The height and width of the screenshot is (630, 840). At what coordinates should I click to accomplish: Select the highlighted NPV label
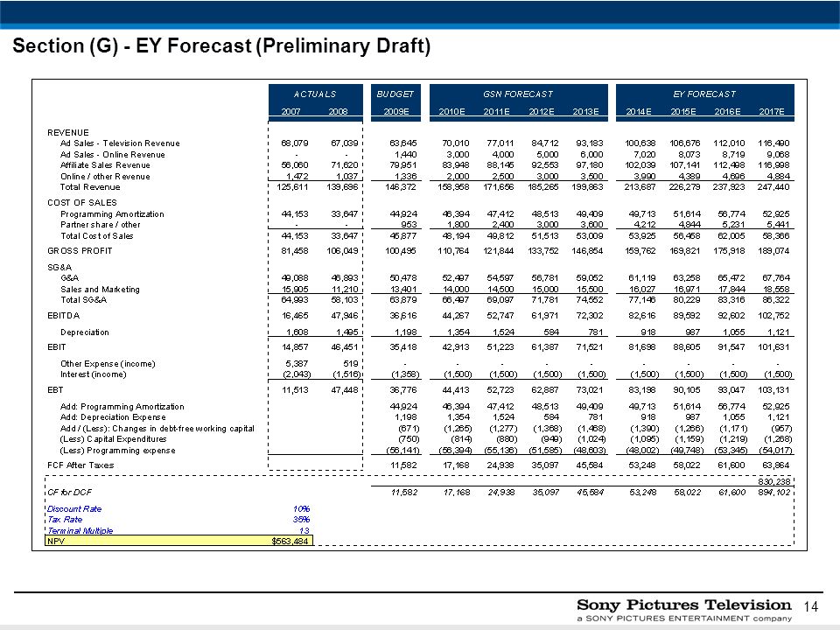click(x=56, y=541)
